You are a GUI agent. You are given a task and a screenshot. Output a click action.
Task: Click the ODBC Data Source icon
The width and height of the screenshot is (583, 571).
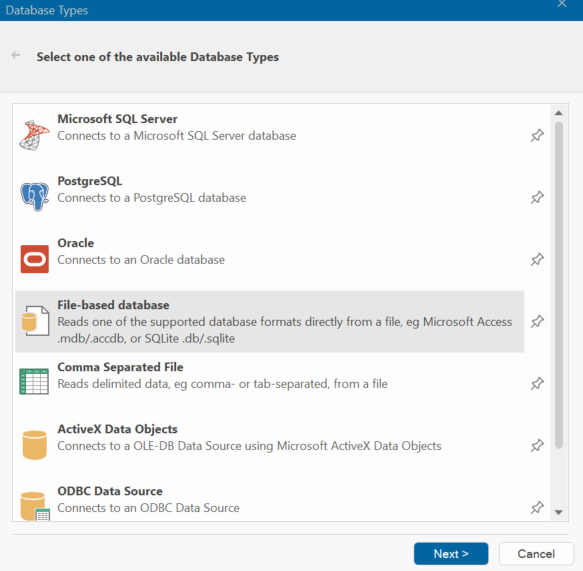point(35,506)
